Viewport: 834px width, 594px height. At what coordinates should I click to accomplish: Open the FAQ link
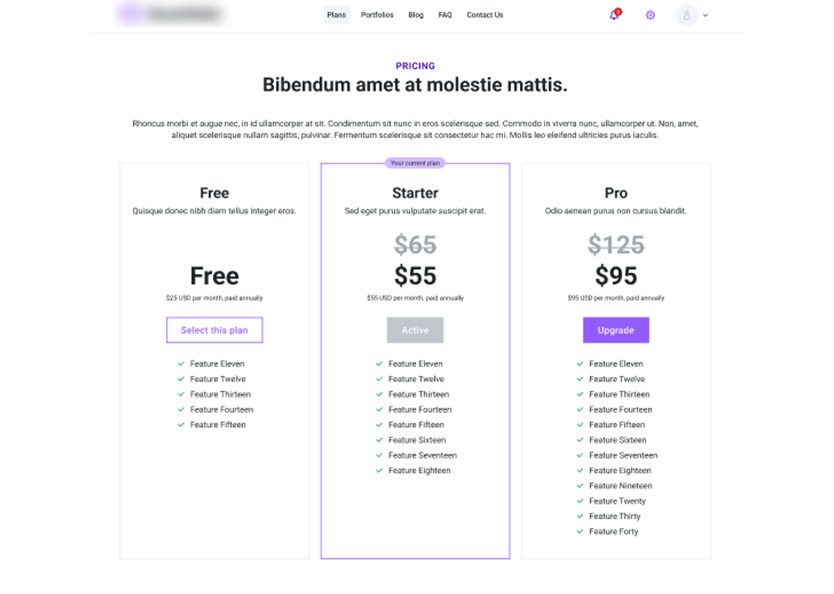pyautogui.click(x=445, y=15)
